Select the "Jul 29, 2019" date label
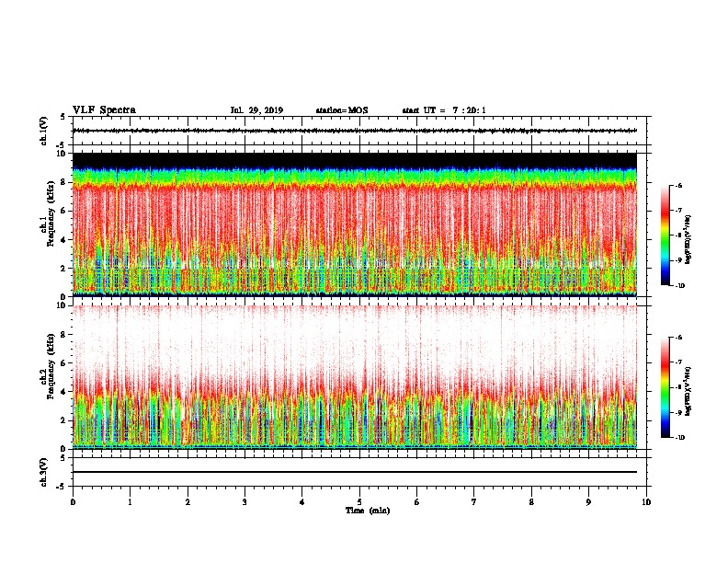The height and width of the screenshot is (563, 728). pyautogui.click(x=256, y=110)
